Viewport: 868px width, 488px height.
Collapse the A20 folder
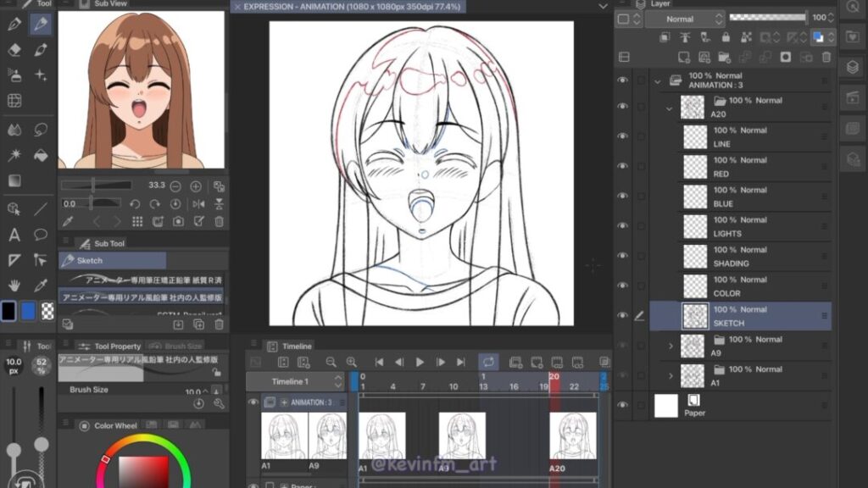click(x=669, y=108)
